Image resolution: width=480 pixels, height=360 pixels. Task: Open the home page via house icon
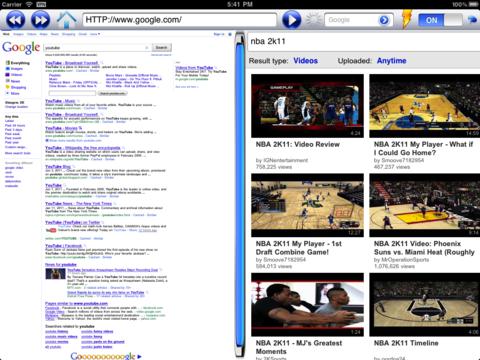[x=67, y=20]
